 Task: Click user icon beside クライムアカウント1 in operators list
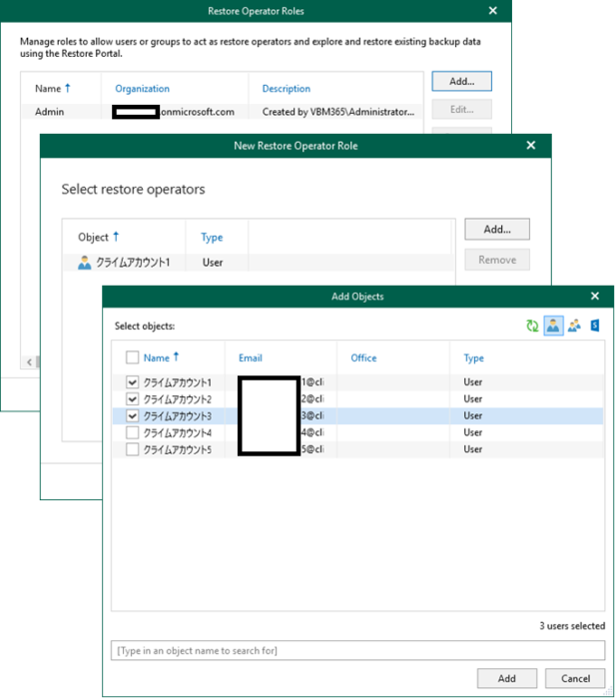click(x=85, y=263)
